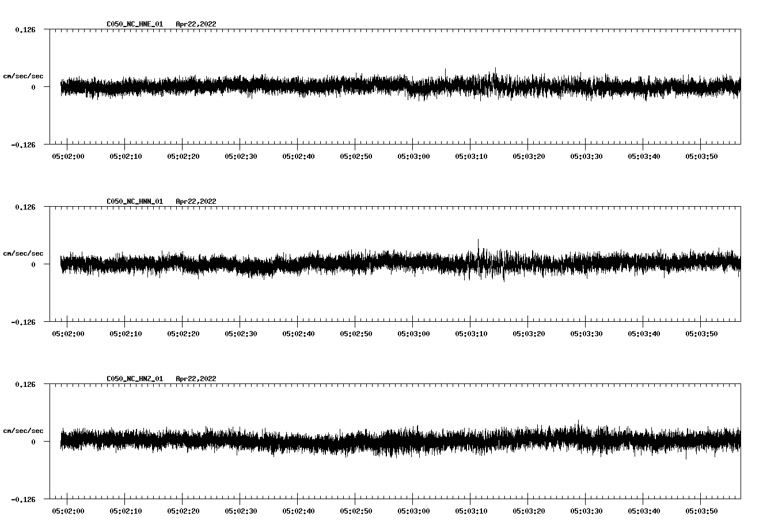Image resolution: width=782 pixels, height=532 pixels.
Task: Pick the 05:03:00 time label under the HNN plot
Action: point(413,333)
